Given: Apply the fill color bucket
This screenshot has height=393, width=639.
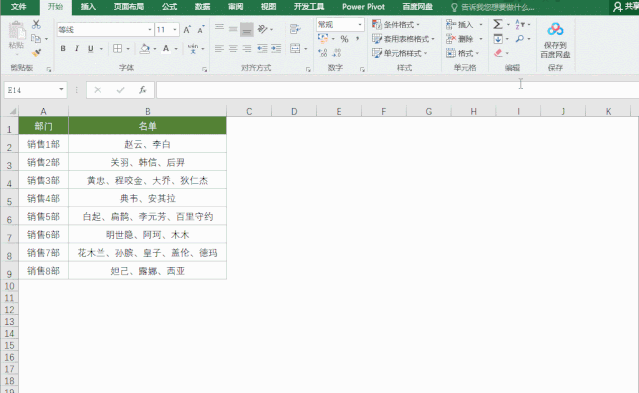Looking at the screenshot, I should click(145, 49).
